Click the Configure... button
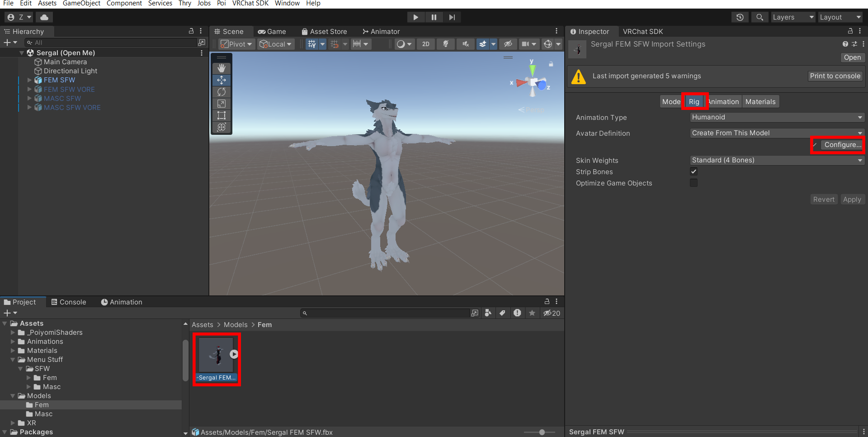The image size is (868, 437). pos(842,145)
